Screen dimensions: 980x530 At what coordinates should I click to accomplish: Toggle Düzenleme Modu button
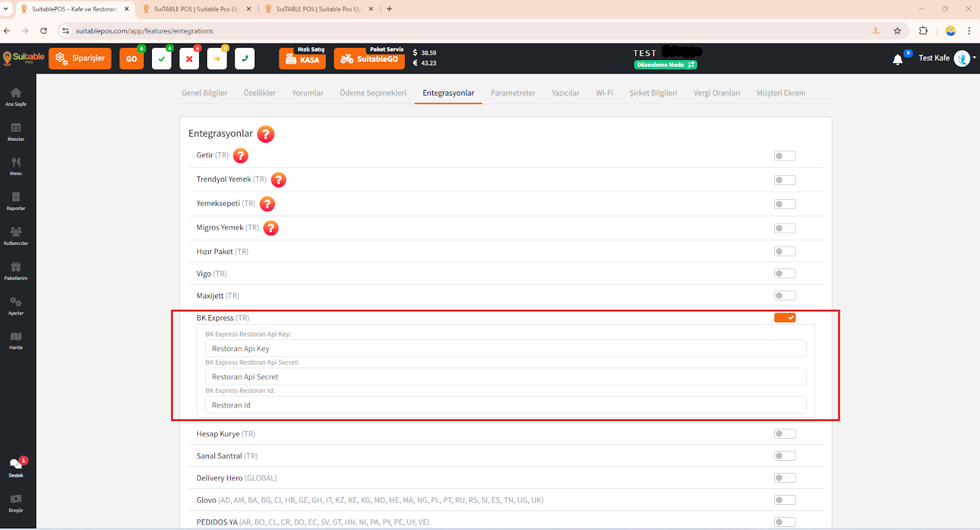pos(666,64)
